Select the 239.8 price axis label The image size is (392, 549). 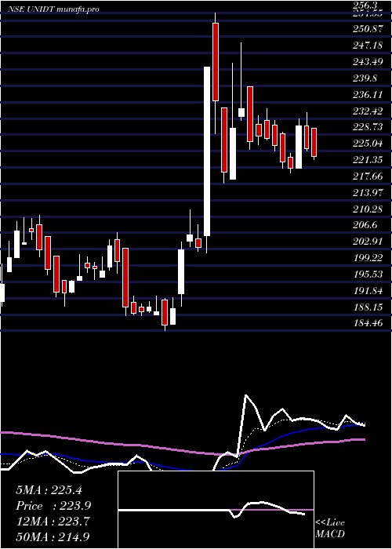point(365,78)
